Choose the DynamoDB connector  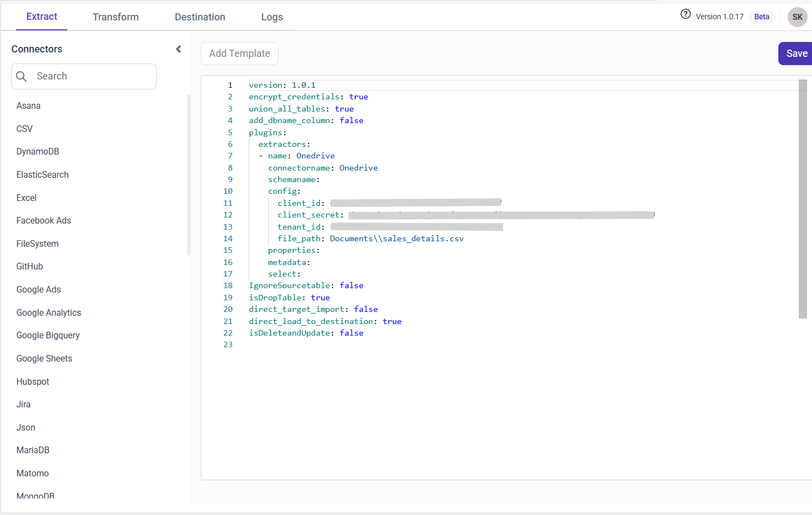(x=38, y=151)
